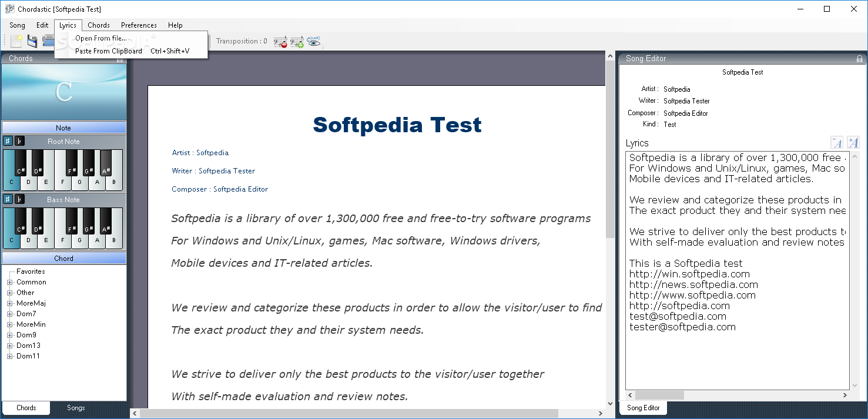
Task: Select B on the Root Note keyboard
Action: [x=115, y=183]
